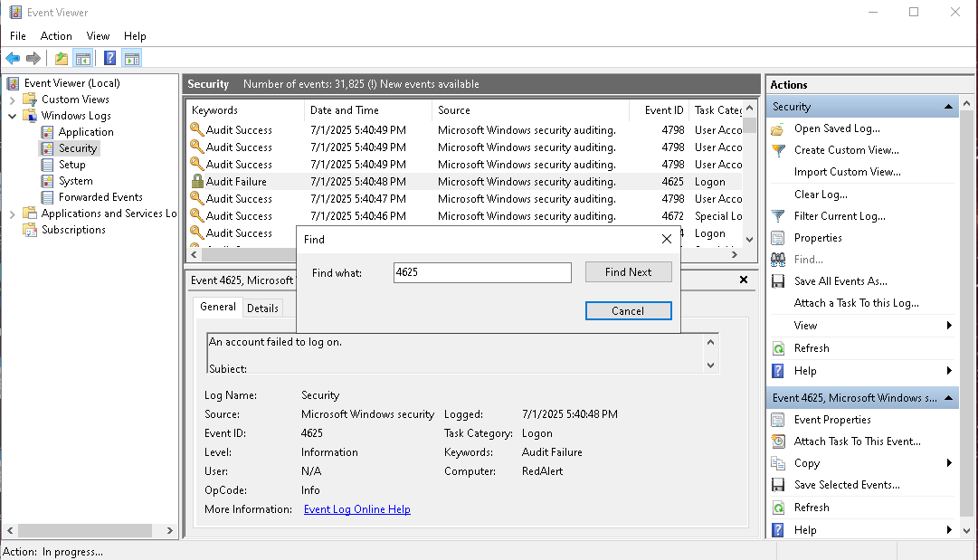Sort by the Date and Time column header
The image size is (978, 560).
368,110
